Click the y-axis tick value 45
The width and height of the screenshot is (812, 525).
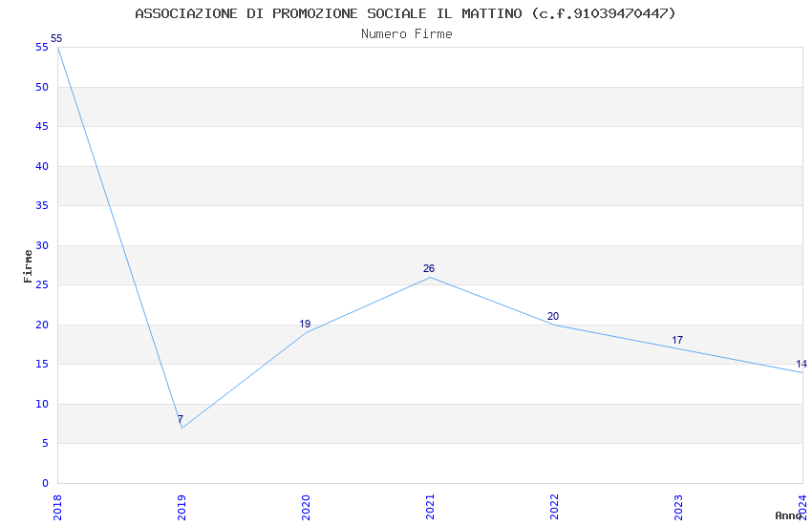point(42,127)
